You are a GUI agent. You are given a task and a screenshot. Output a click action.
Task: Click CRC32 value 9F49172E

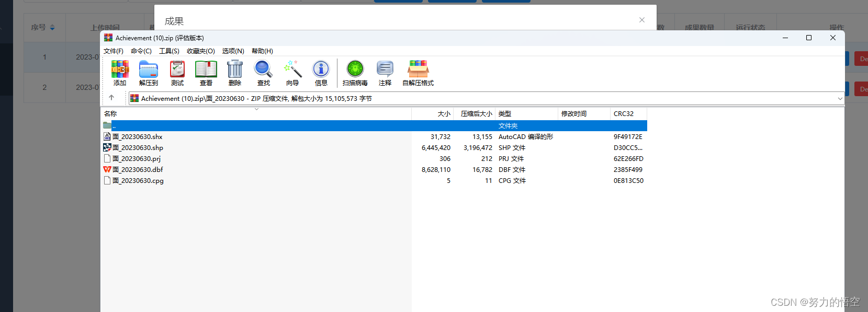click(x=628, y=137)
